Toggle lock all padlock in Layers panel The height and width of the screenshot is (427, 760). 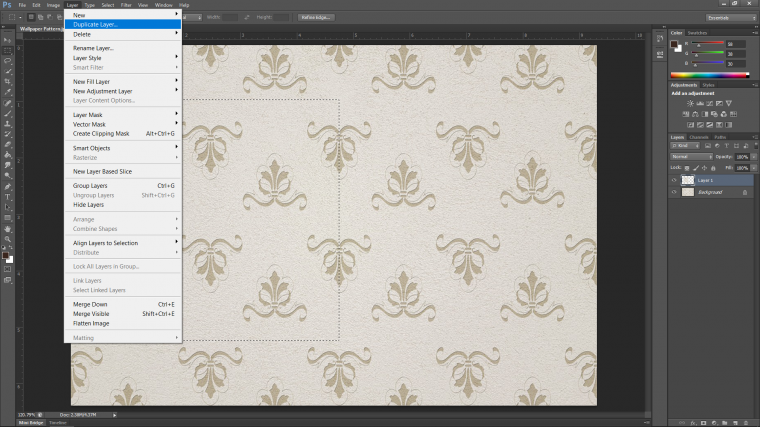click(713, 168)
